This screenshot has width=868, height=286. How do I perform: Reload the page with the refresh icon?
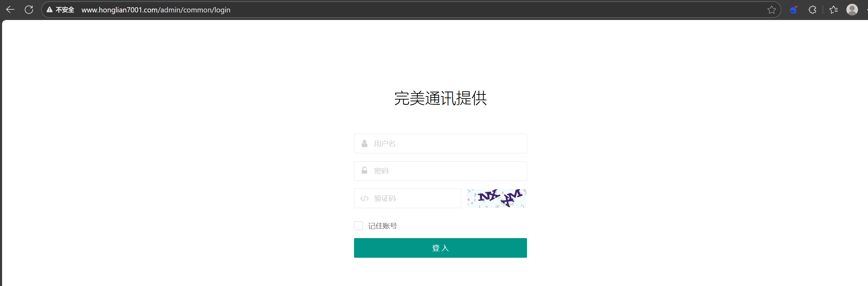[29, 10]
